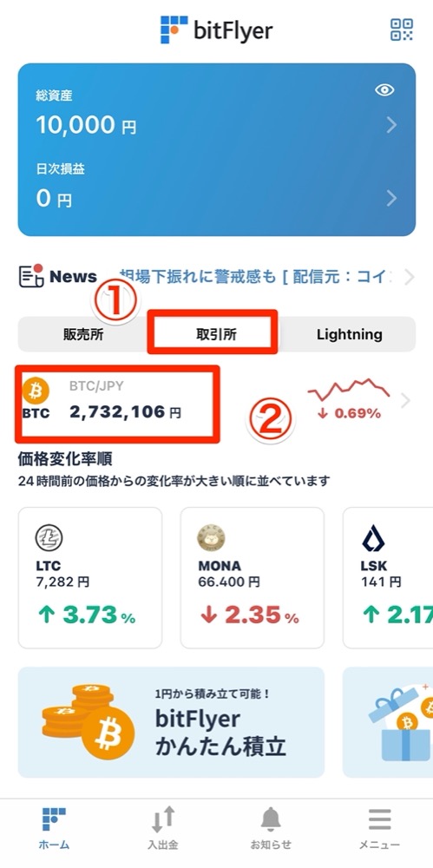Expand total assets 10,000円 chevron
Screen dimensions: 433x868
pos(391,125)
